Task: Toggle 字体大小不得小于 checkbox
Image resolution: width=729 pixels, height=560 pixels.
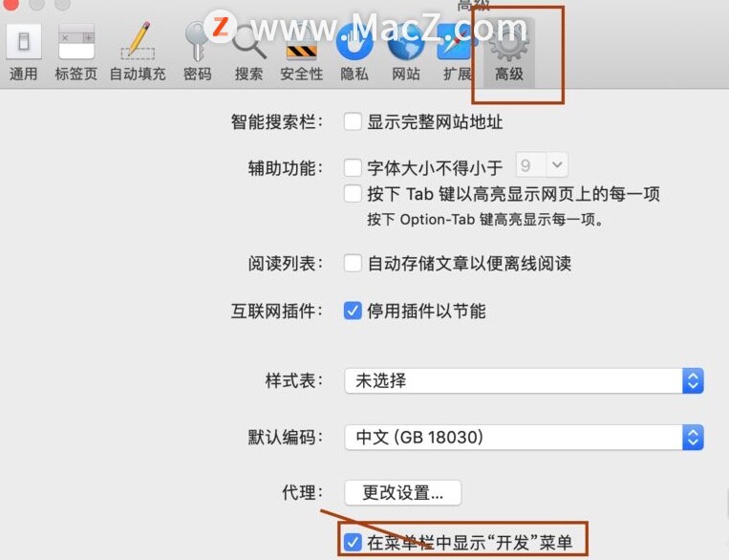Action: click(353, 167)
